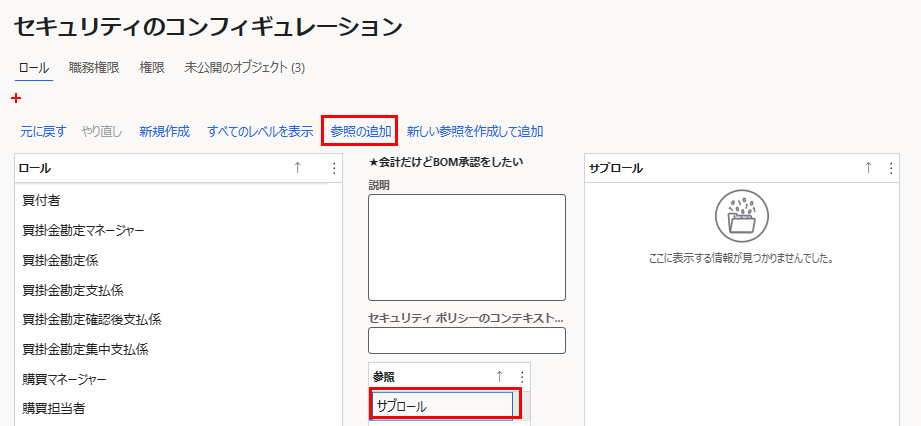
Task: Select the 買掛金勘定マネージャー role
Action: click(x=179, y=231)
